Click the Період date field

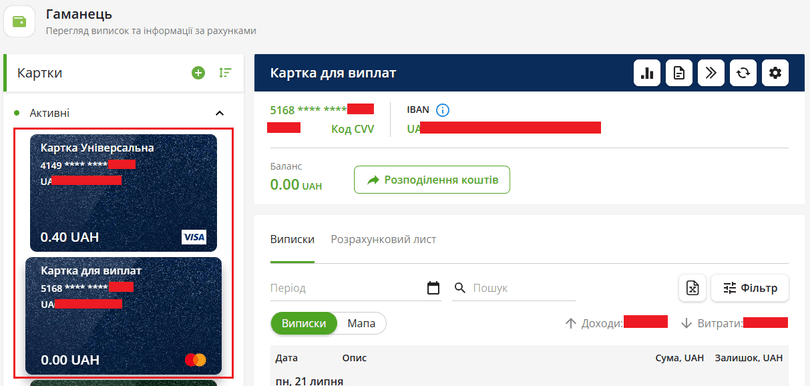[355, 288]
